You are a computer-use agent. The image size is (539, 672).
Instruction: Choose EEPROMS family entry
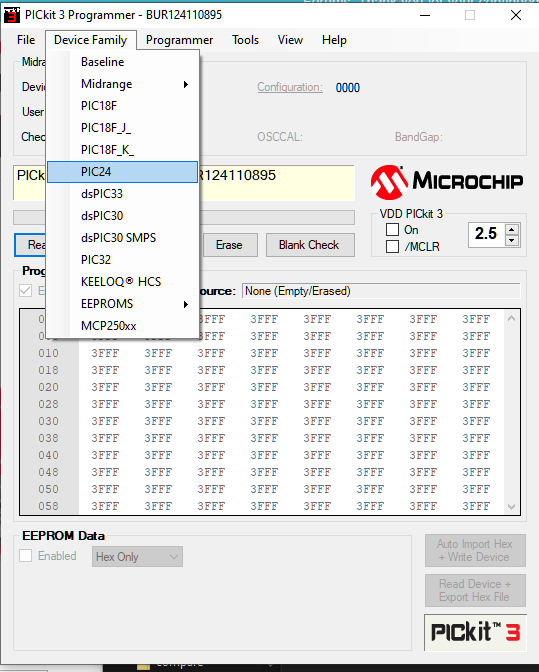coord(123,303)
